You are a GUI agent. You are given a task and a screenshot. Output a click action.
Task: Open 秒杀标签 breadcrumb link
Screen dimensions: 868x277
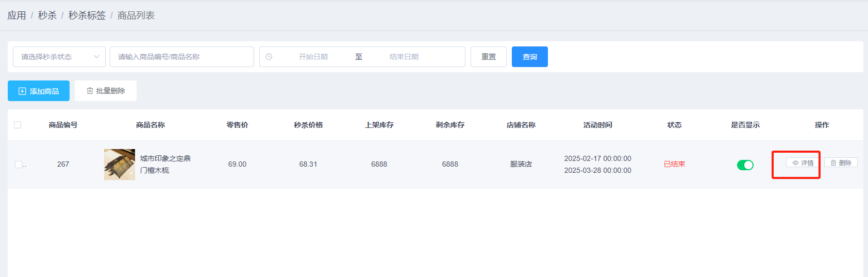(87, 15)
